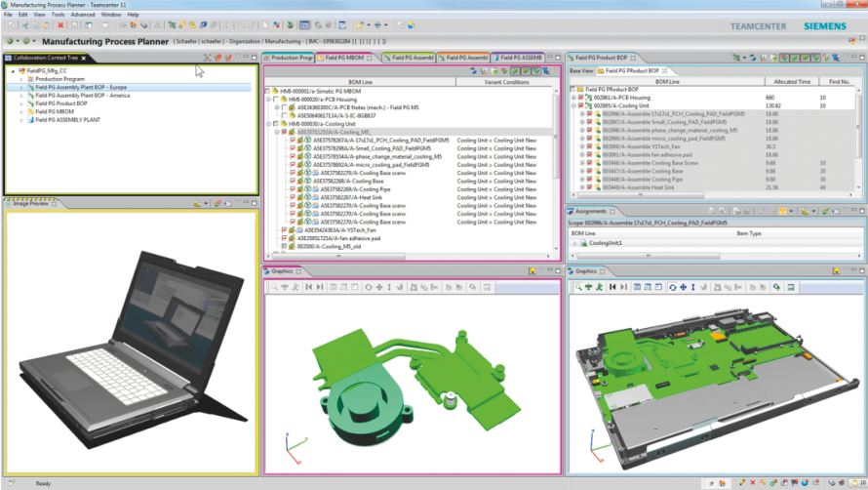Open the Tools menu
The image size is (868, 490).
click(x=59, y=15)
